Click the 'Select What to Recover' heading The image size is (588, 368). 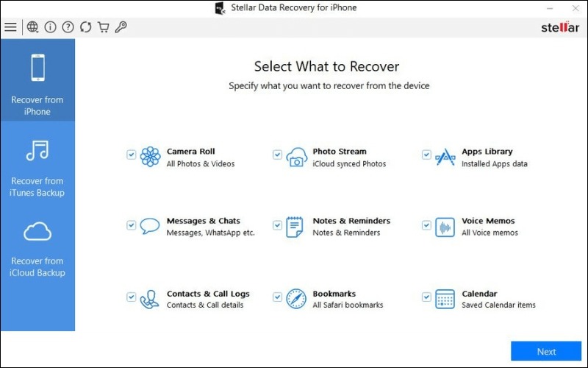pos(326,66)
